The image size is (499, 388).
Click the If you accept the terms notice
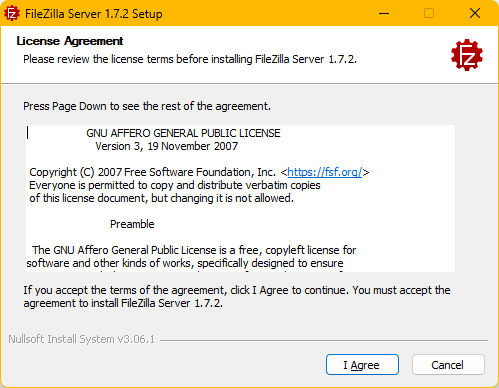tap(237, 297)
